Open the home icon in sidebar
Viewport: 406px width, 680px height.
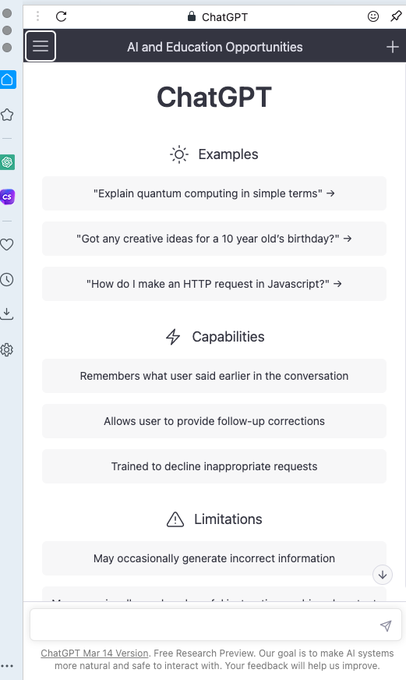(7, 80)
